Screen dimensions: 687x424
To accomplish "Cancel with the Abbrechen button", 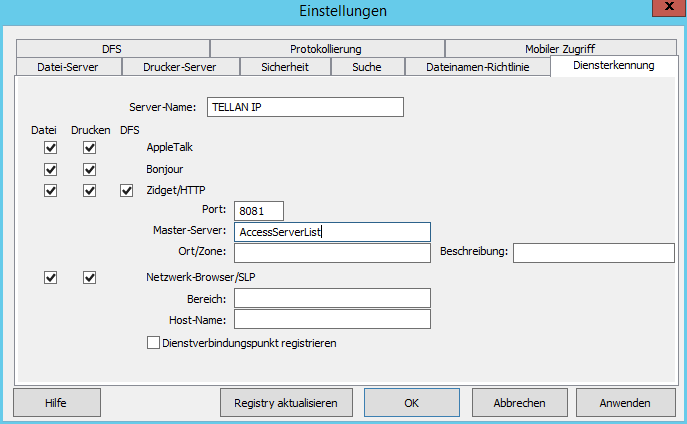I will coord(520,403).
